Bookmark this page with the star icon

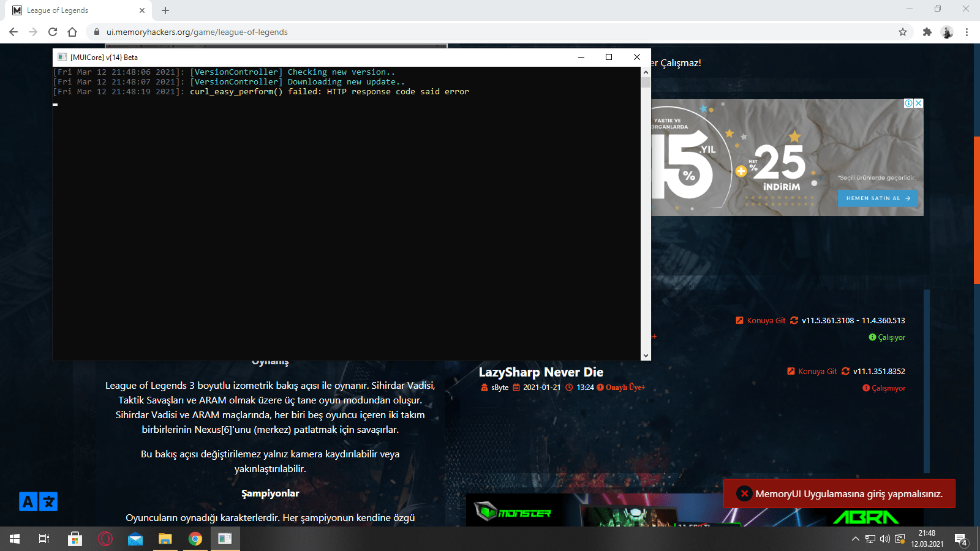(x=903, y=32)
